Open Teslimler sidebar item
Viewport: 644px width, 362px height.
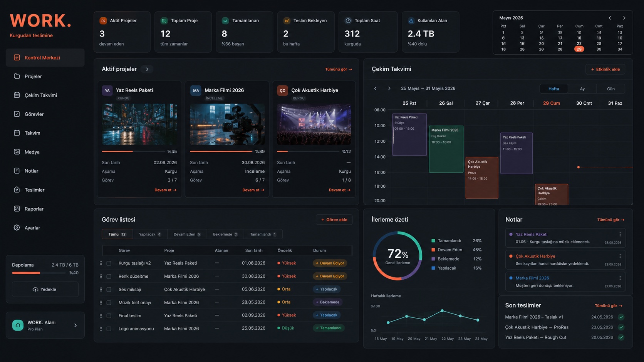coord(45,190)
